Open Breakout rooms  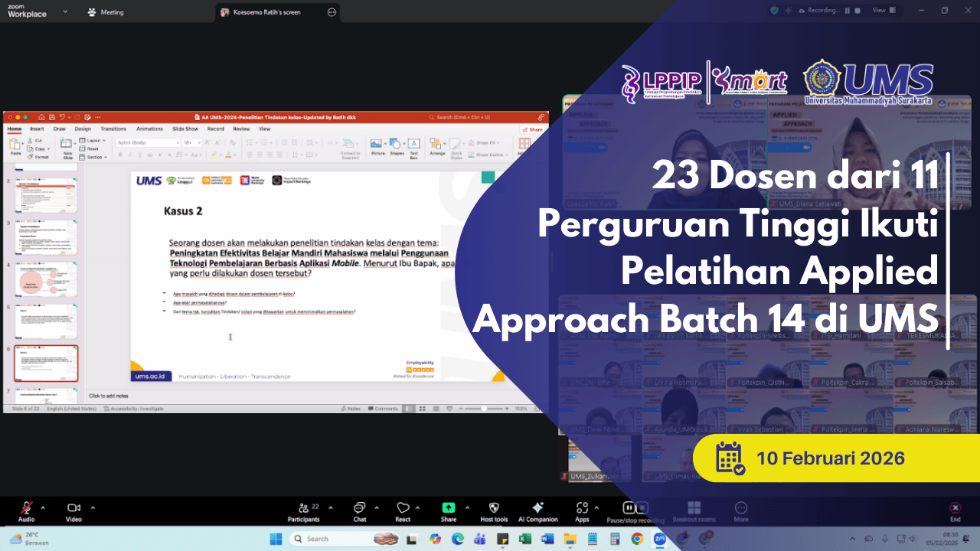tap(694, 511)
